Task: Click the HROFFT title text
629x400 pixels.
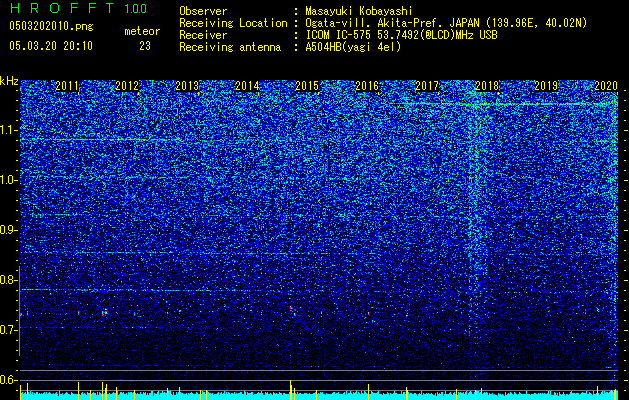Action: pos(62,8)
